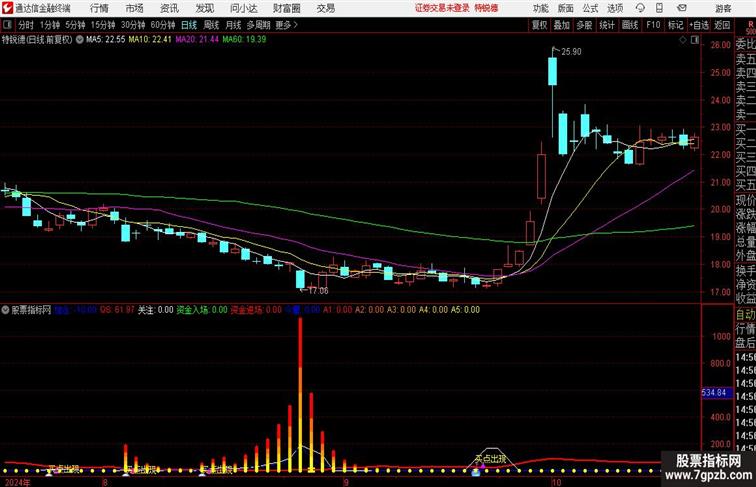
Task: Toggle the right panel layout icon
Action: click(x=695, y=40)
